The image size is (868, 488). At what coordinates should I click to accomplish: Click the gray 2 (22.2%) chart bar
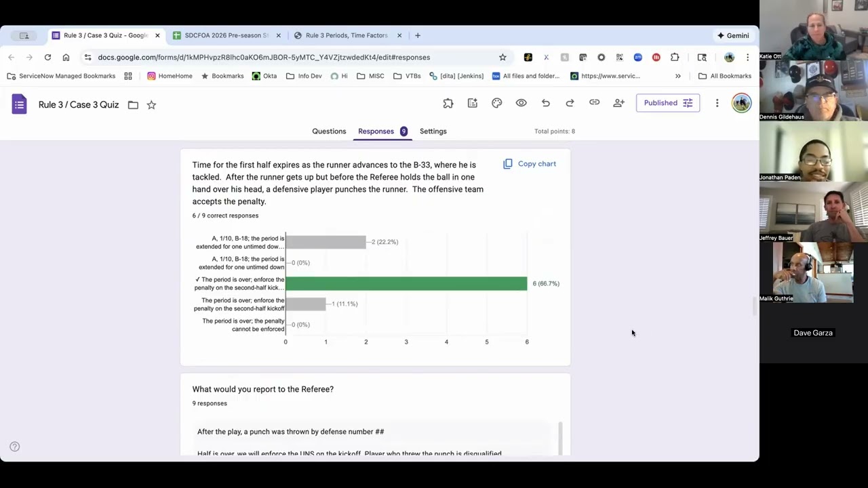pyautogui.click(x=325, y=242)
